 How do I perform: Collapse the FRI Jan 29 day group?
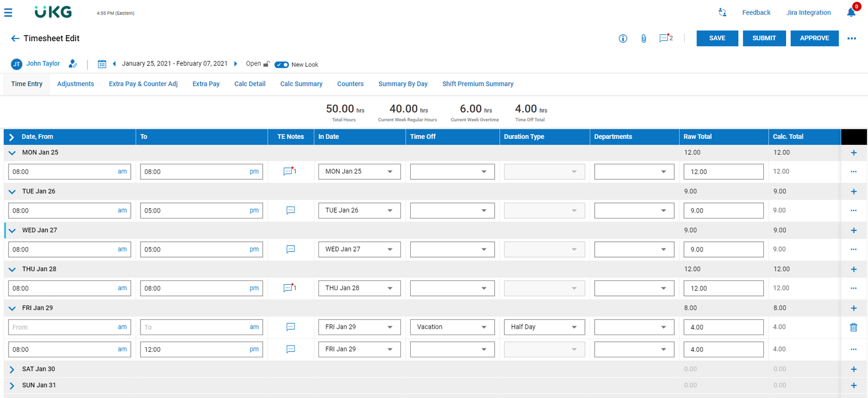tap(12, 308)
